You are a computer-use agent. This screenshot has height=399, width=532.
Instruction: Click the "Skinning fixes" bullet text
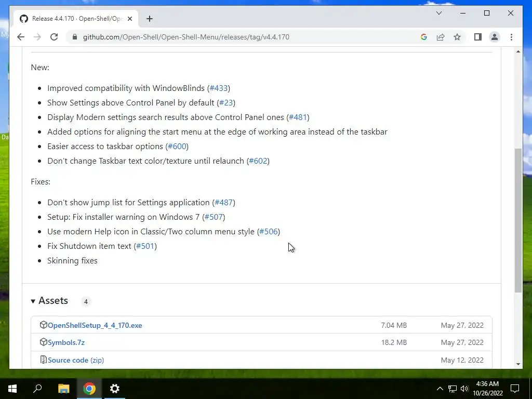point(72,261)
